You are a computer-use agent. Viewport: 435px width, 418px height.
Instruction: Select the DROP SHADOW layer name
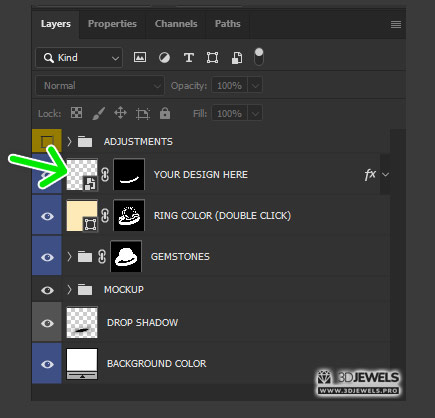[142, 323]
